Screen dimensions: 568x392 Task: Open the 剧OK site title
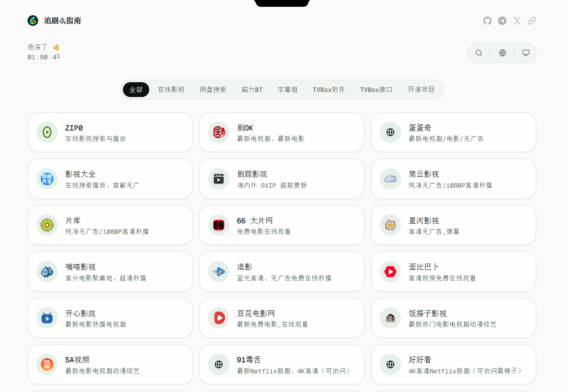245,128
